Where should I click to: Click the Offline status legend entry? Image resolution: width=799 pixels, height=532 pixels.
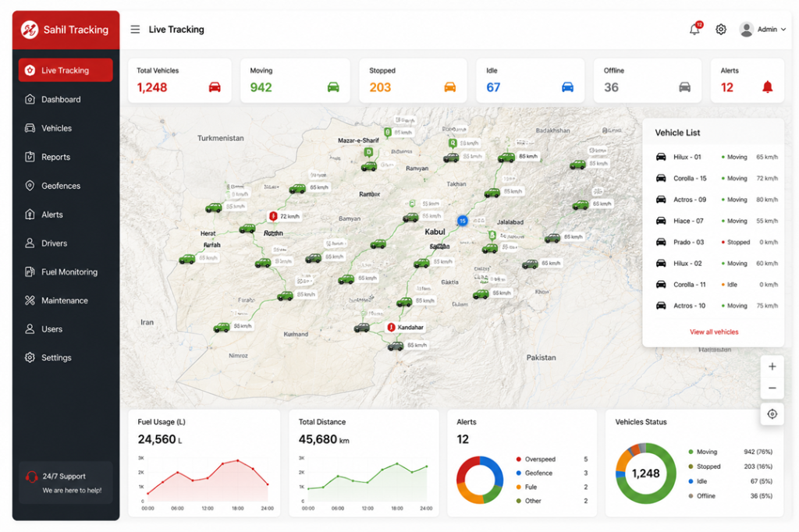coord(730,496)
